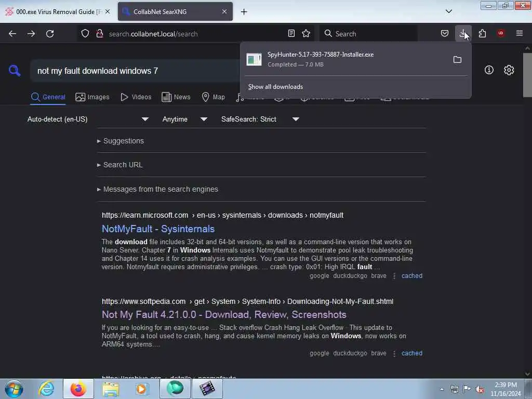Open cached copy of Sysinternals result
The height and width of the screenshot is (399, 532).
click(x=412, y=276)
